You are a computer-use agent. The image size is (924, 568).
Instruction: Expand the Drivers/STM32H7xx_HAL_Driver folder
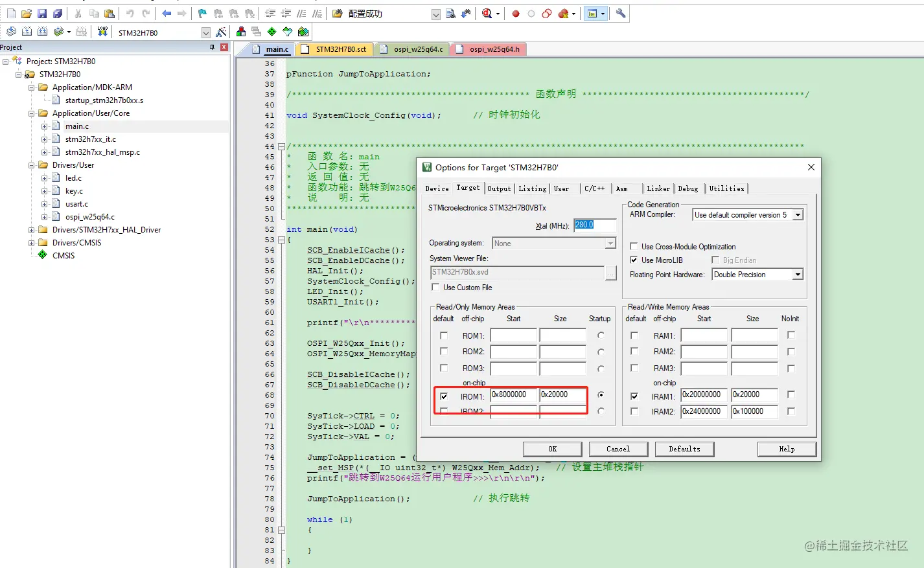click(x=31, y=230)
